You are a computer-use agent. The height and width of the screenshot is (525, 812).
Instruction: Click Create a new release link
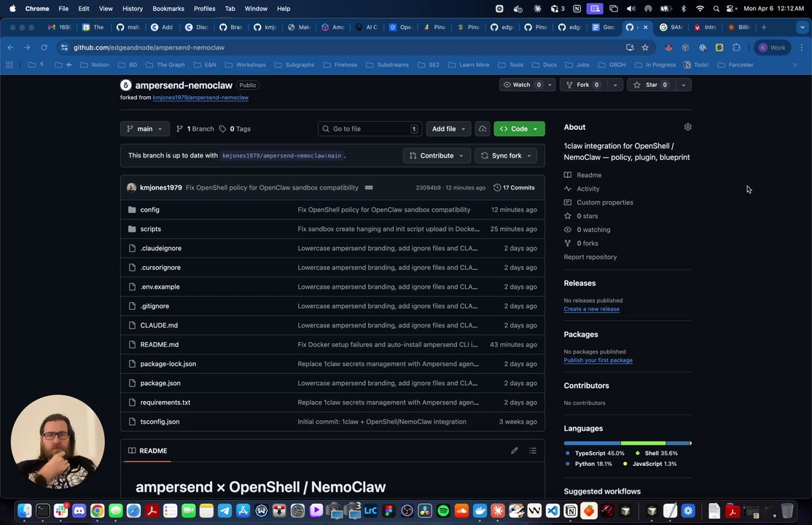pos(591,309)
